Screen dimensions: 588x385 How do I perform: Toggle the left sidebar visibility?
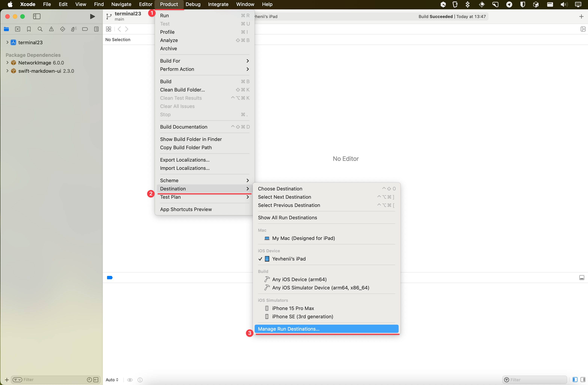(x=37, y=16)
